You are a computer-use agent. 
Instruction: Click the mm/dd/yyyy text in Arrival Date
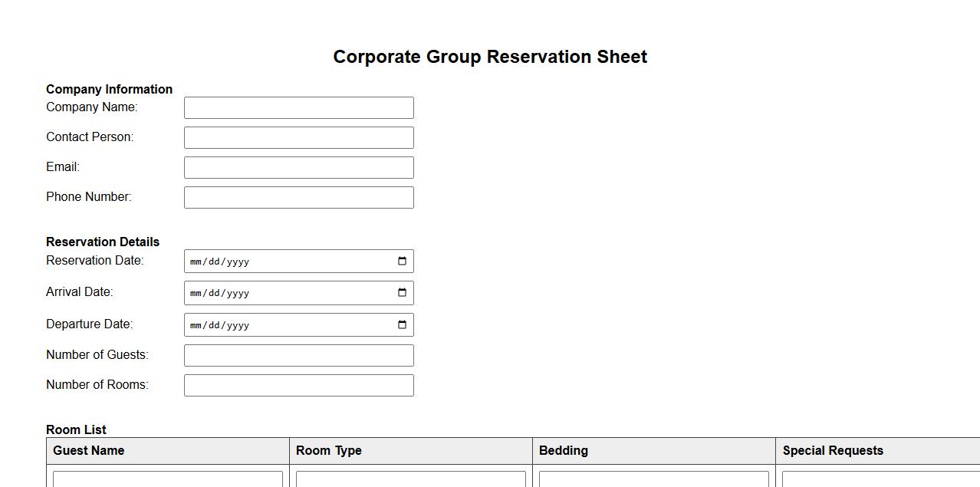tap(220, 294)
